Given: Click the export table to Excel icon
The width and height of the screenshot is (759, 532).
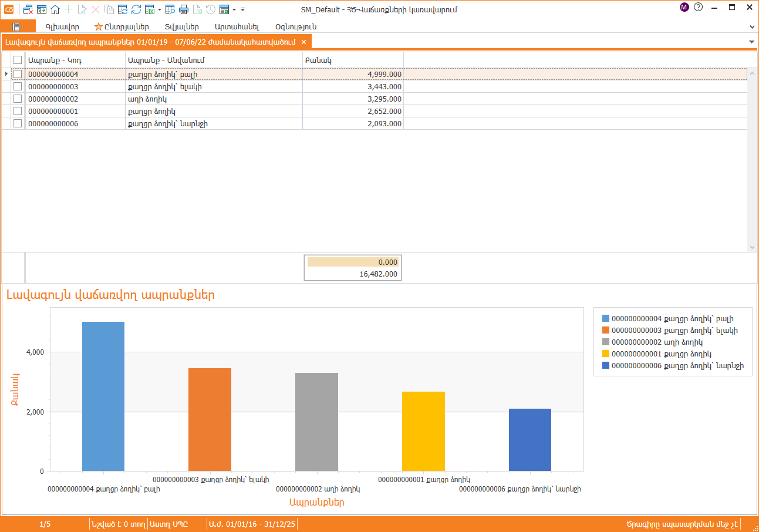Looking at the screenshot, I should tap(150, 9).
